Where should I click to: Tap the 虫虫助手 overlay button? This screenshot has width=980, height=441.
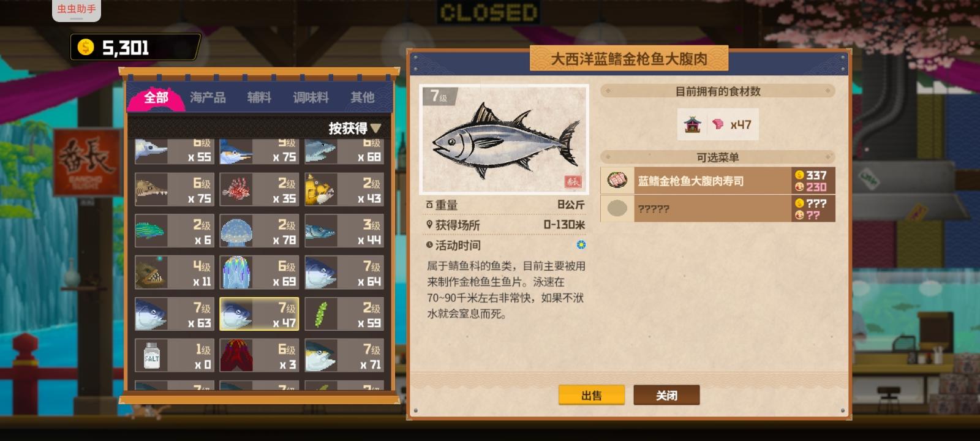77,10
